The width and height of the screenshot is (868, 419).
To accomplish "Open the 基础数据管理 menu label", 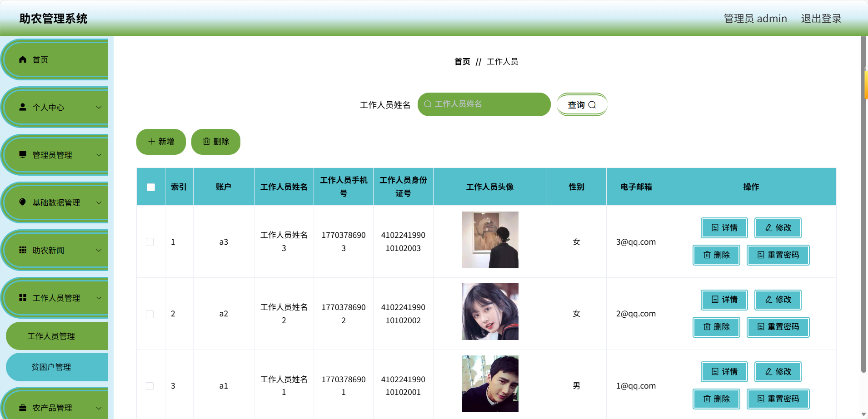I will tap(56, 202).
